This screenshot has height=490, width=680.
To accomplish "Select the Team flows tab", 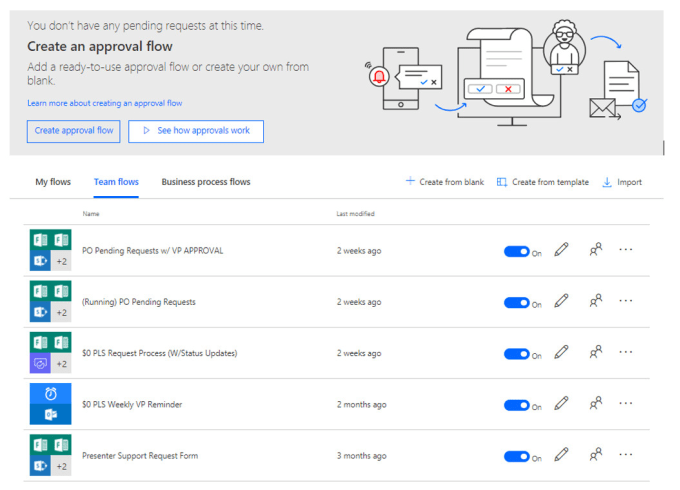I will pyautogui.click(x=116, y=182).
